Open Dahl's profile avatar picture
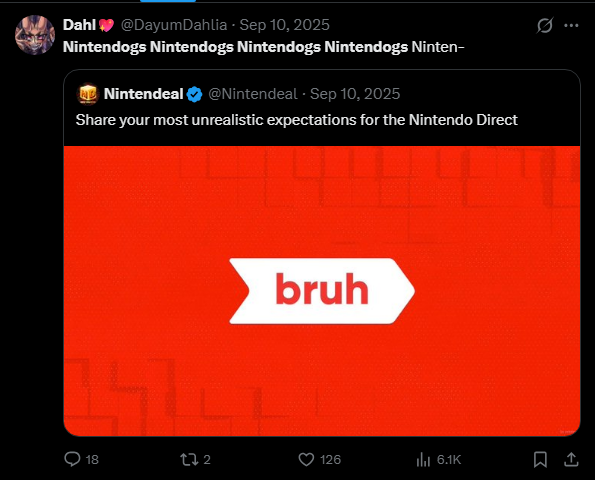The image size is (595, 480). tap(35, 35)
